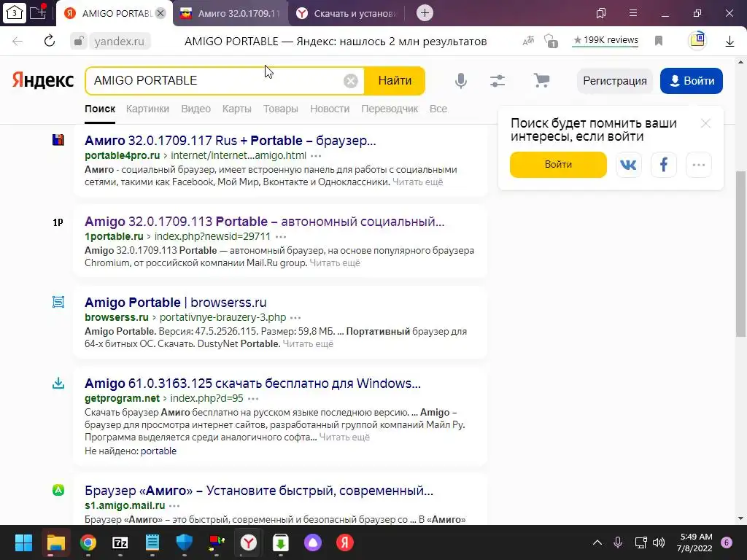Open Google Chrome from taskbar
This screenshot has width=747, height=560.
[x=88, y=542]
